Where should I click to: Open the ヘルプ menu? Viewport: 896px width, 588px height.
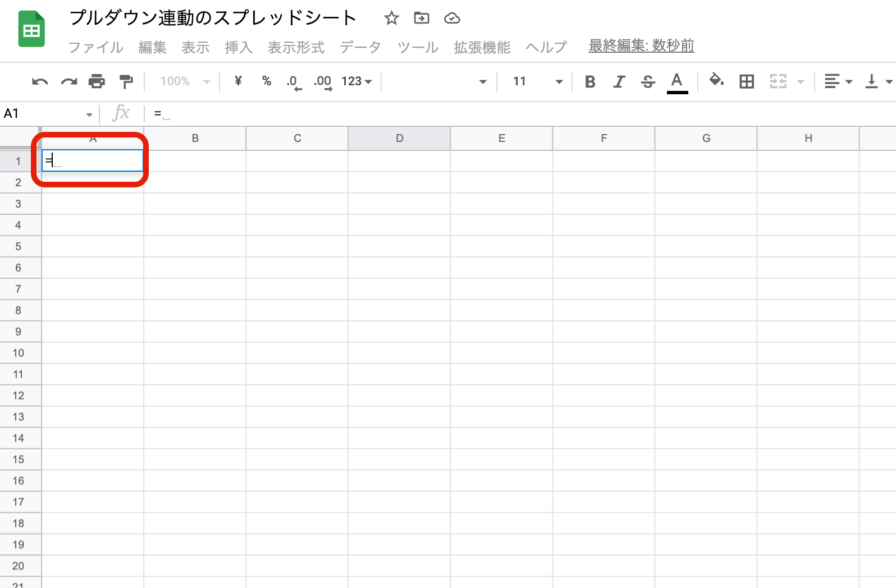pyautogui.click(x=546, y=47)
